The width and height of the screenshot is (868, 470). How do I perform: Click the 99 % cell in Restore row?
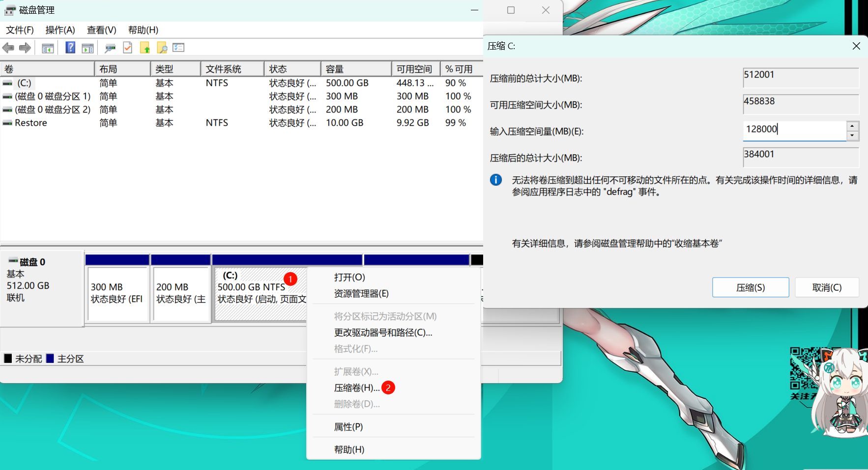point(456,123)
